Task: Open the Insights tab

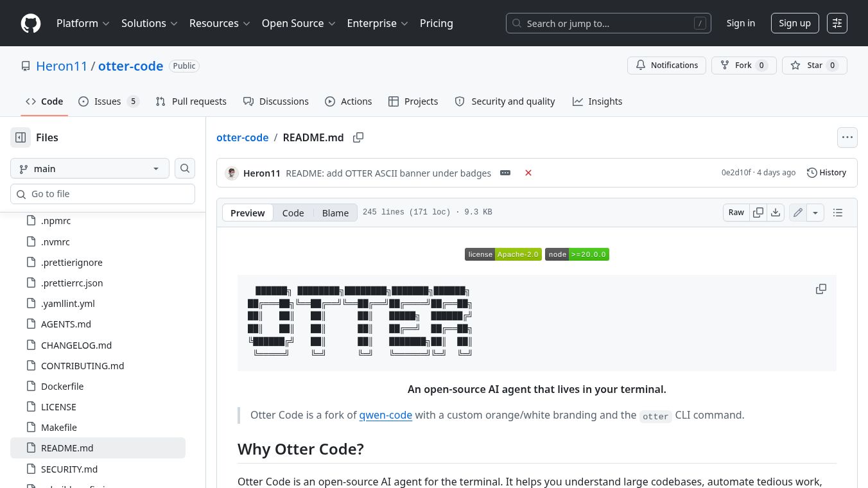Action: [597, 101]
